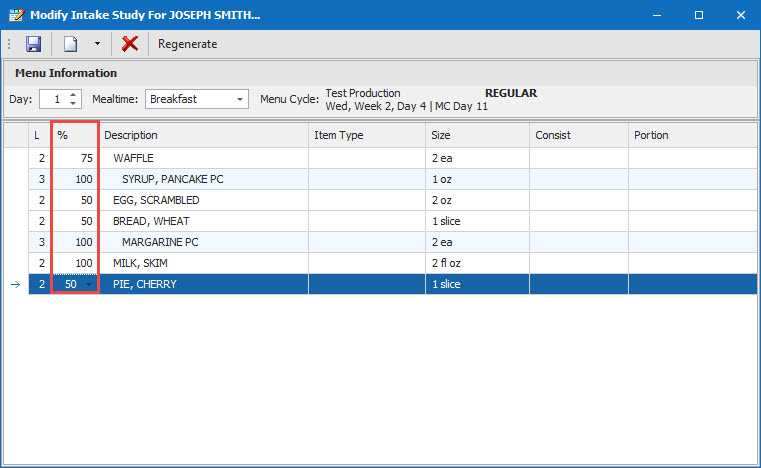Click the Test Production menu cycle text
This screenshot has width=761, height=468.
tap(363, 93)
